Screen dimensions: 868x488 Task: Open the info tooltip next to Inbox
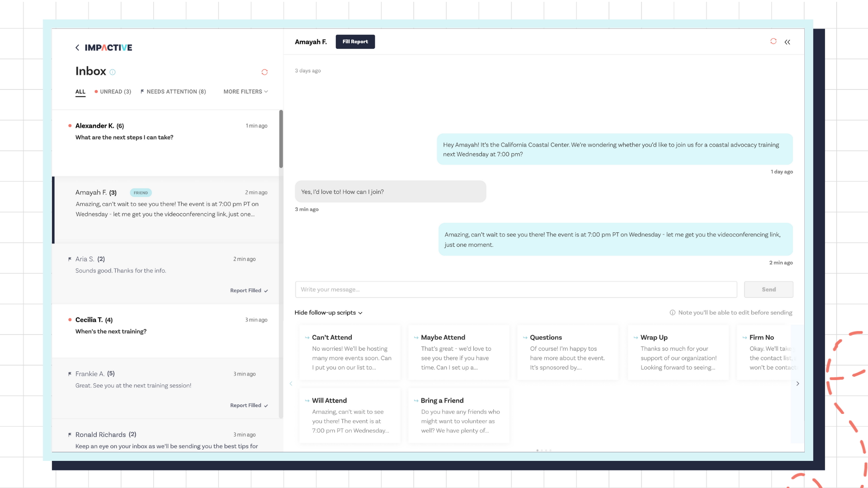(113, 71)
